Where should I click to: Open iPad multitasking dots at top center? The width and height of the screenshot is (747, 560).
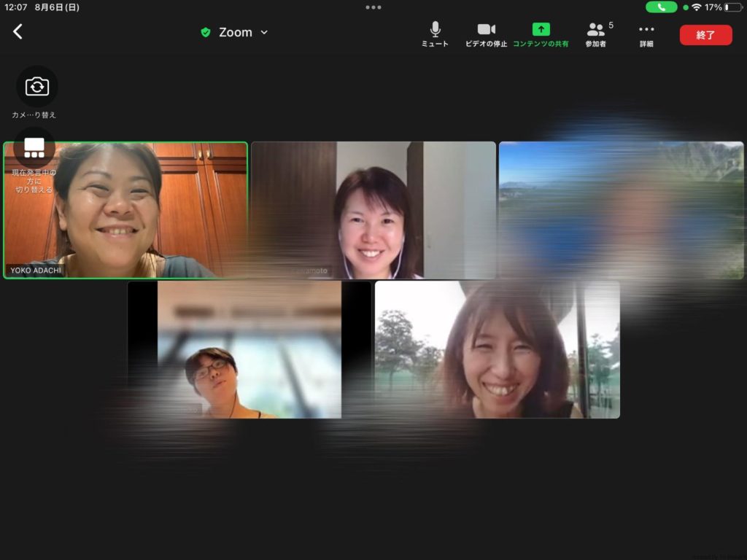(x=373, y=7)
